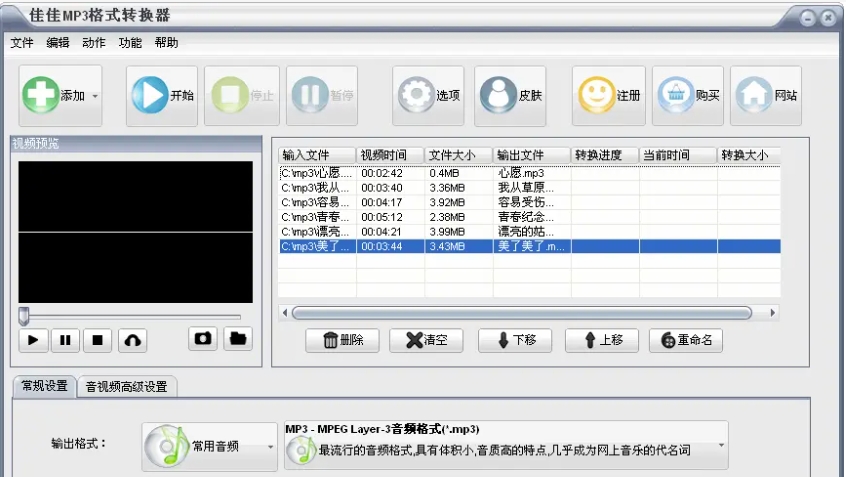Select the highlighted row lasting 00:03:44
846x477 pixels.
point(529,247)
